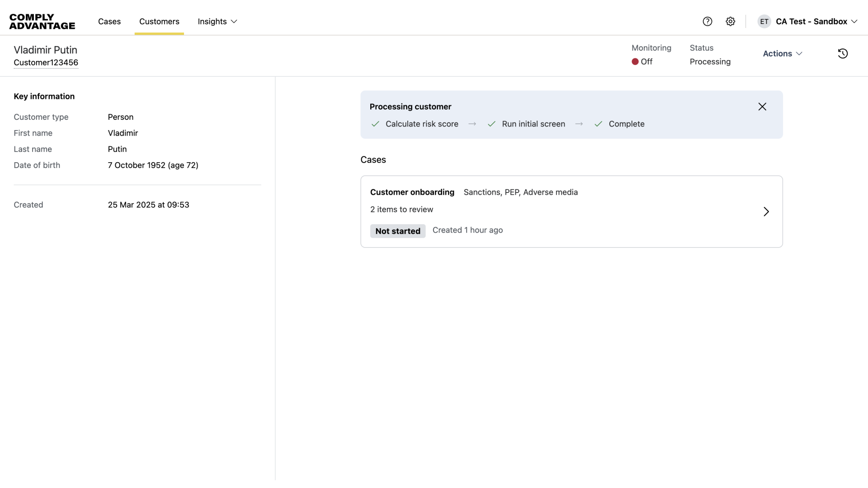The height and width of the screenshot is (488, 868).
Task: Click the Not started status badge
Action: pos(397,231)
